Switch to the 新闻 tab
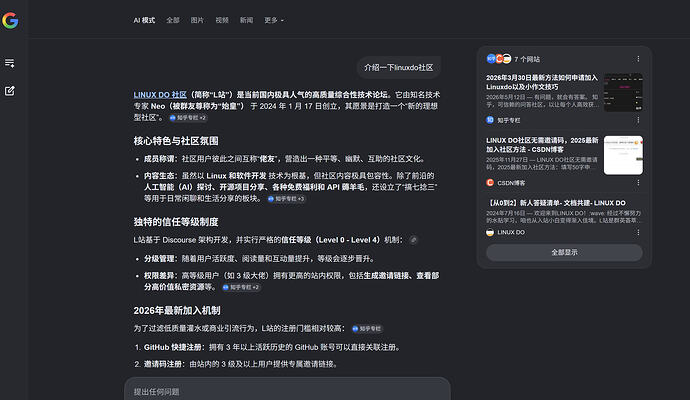Image resolution: width=690 pixels, height=400 pixels. [x=246, y=20]
